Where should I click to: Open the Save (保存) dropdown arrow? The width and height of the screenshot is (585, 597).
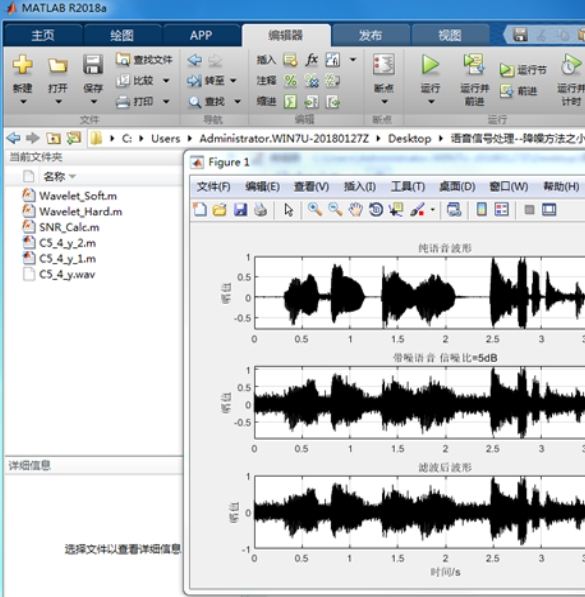(94, 102)
